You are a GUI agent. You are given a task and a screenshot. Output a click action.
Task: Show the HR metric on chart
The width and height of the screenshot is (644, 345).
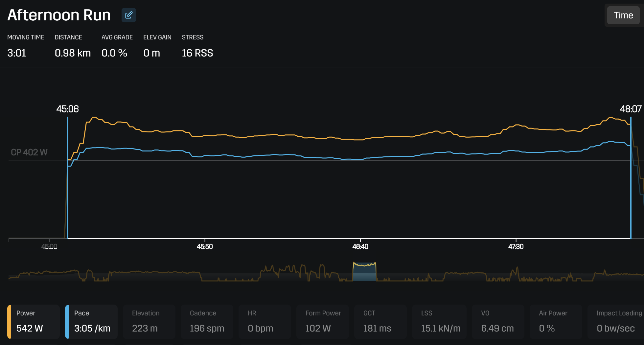pyautogui.click(x=265, y=321)
